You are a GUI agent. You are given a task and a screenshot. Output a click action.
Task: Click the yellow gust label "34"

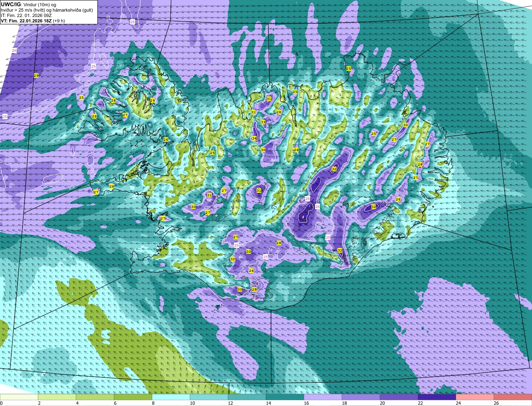254,138
